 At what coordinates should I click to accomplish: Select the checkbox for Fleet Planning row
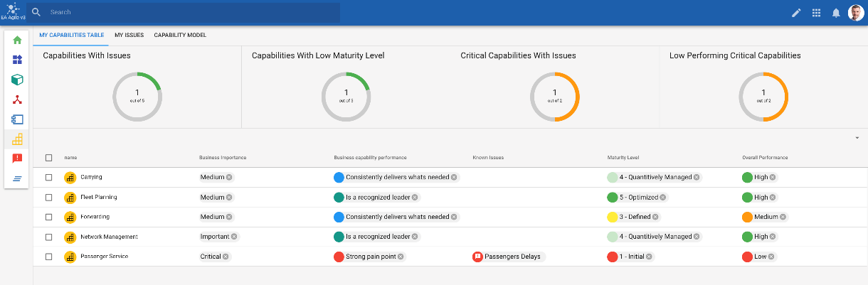[49, 198]
